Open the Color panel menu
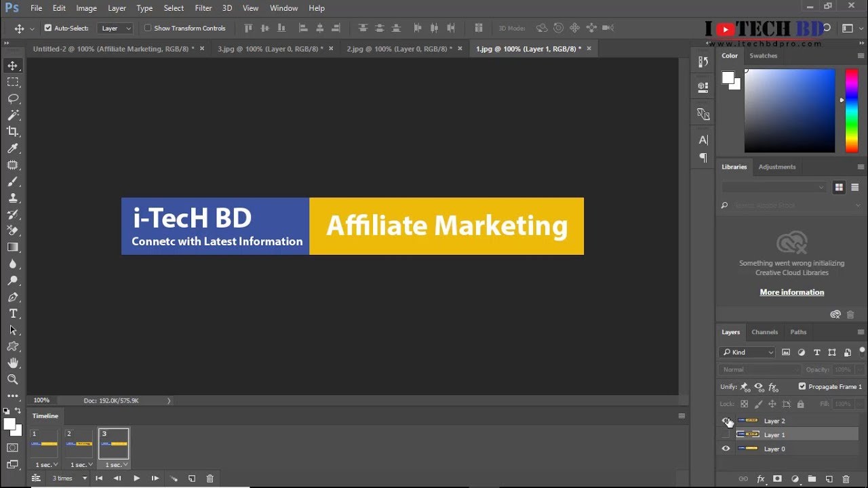This screenshot has height=488, width=868. 861,56
